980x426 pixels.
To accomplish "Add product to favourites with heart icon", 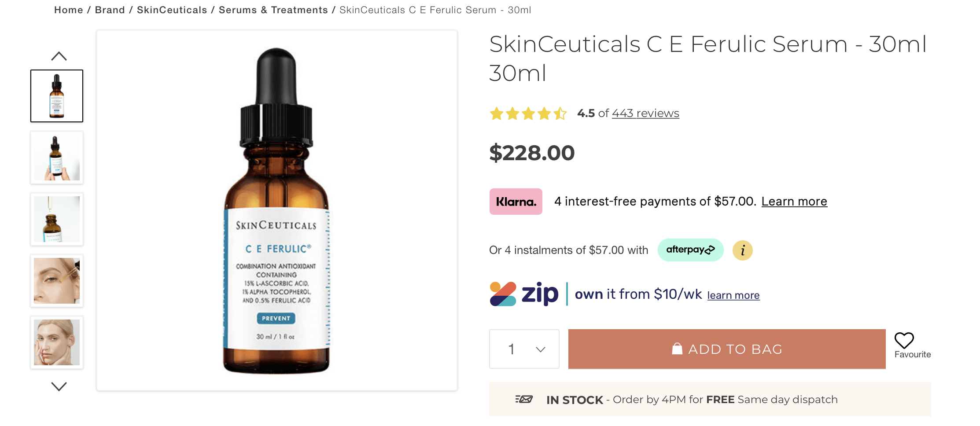I will pos(904,340).
